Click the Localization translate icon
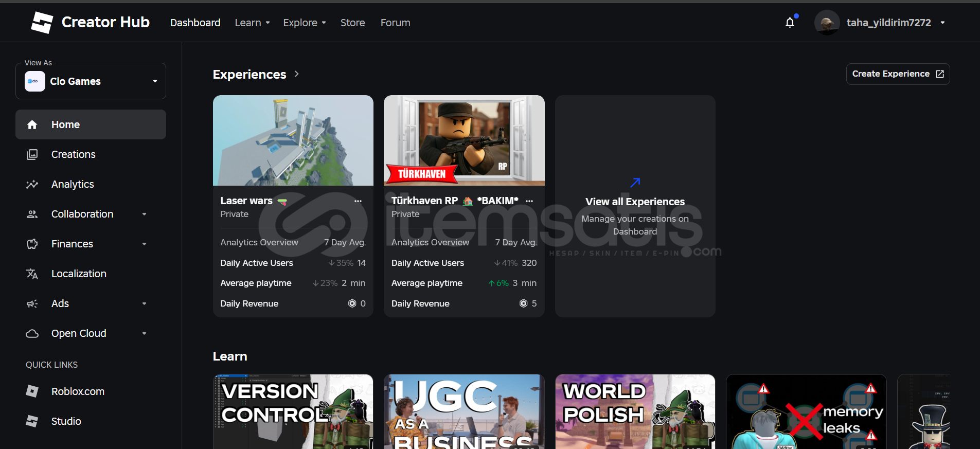 tap(32, 274)
